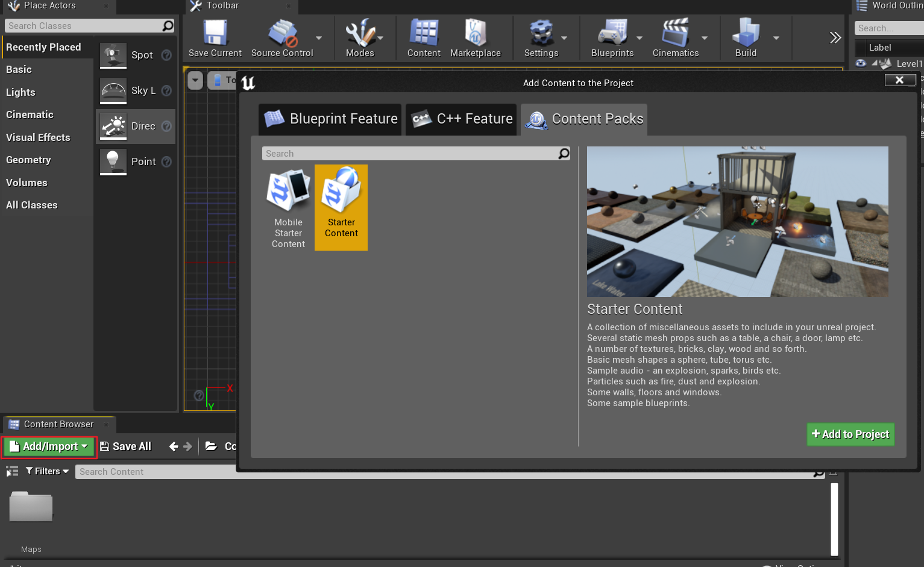
Task: Expand the Source Control dropdown arrow
Action: click(319, 38)
